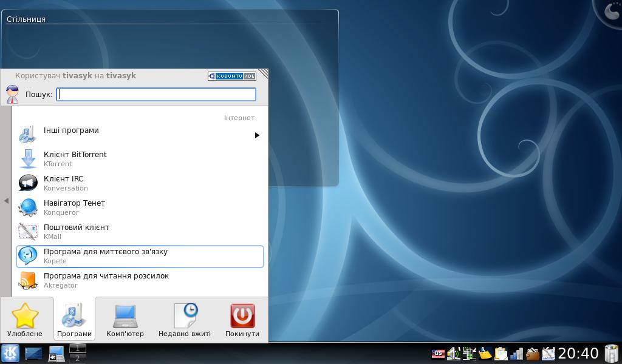Click the Konversation megaphone icon
Image resolution: width=622 pixels, height=364 pixels.
28,183
